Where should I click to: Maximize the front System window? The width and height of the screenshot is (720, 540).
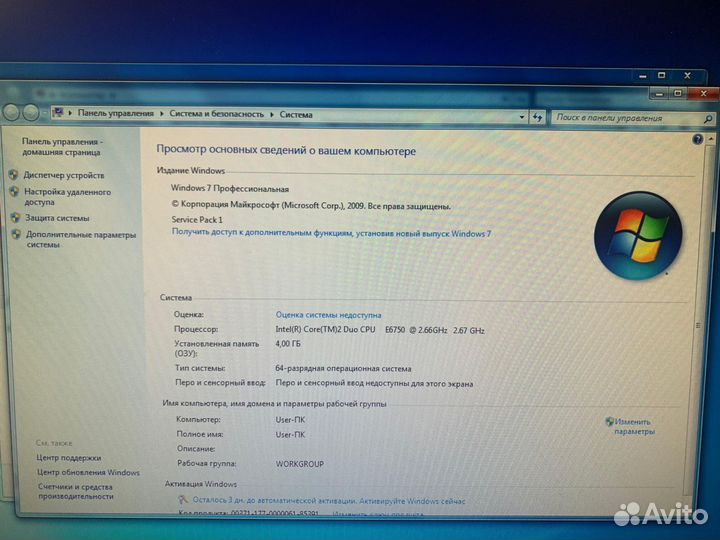[678, 94]
